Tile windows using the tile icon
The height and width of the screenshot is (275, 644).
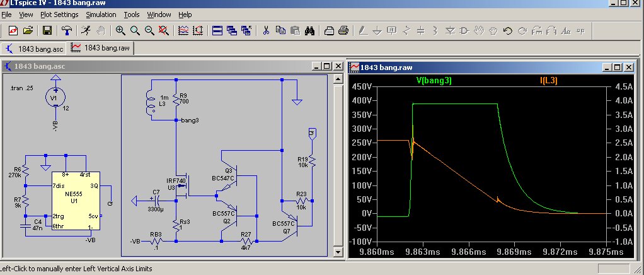[x=216, y=30]
